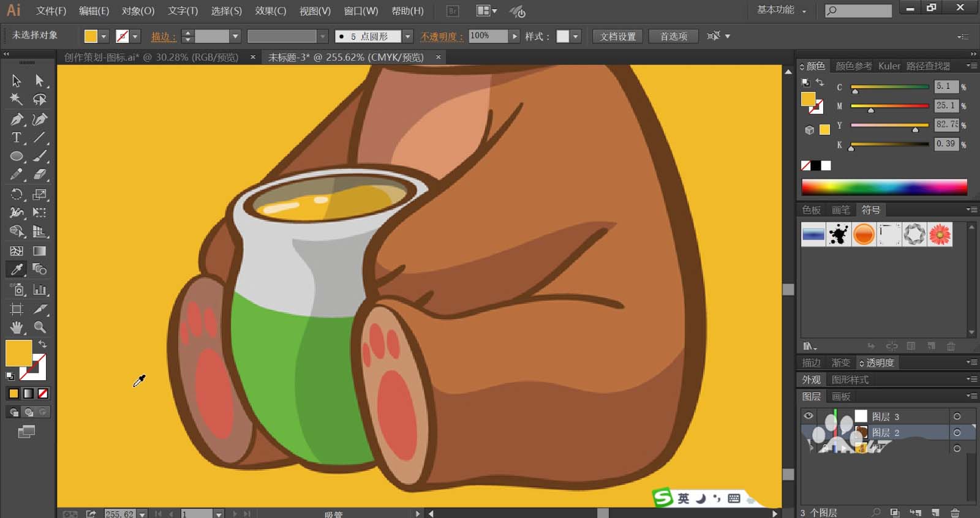Click the create new layer icon
980x518 pixels.
point(935,512)
